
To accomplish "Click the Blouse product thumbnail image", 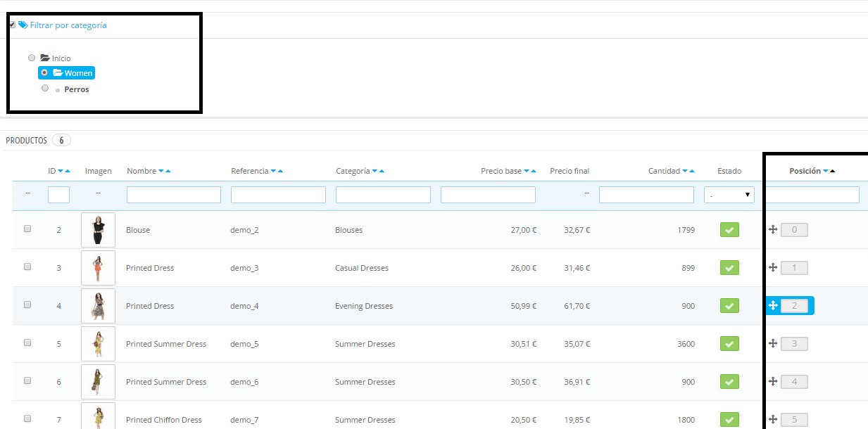I will point(98,230).
